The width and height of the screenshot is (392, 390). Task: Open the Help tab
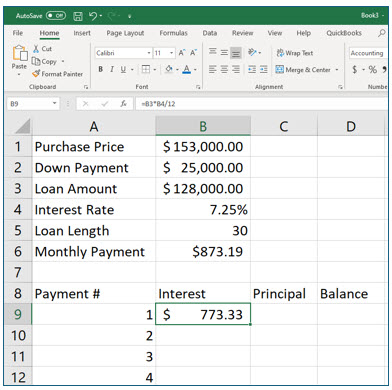click(304, 33)
